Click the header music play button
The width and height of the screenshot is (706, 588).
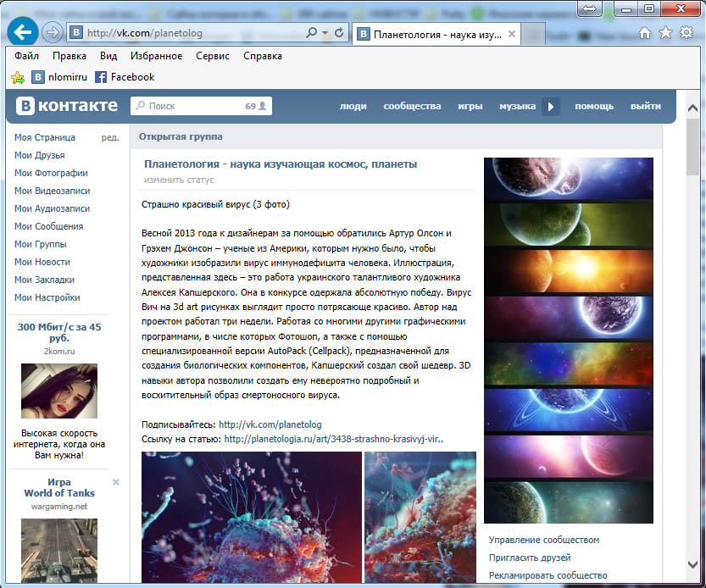pos(551,107)
